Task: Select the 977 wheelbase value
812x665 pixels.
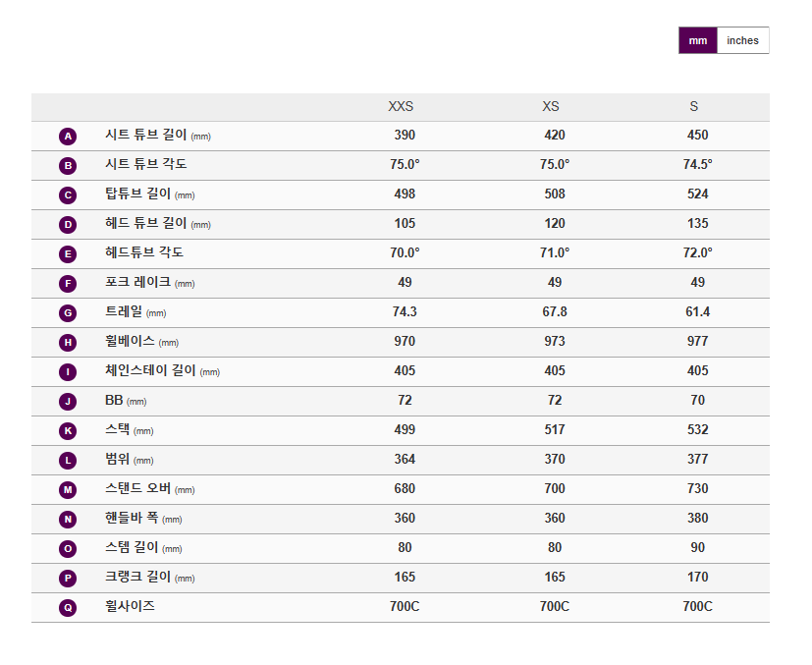Action: [697, 341]
